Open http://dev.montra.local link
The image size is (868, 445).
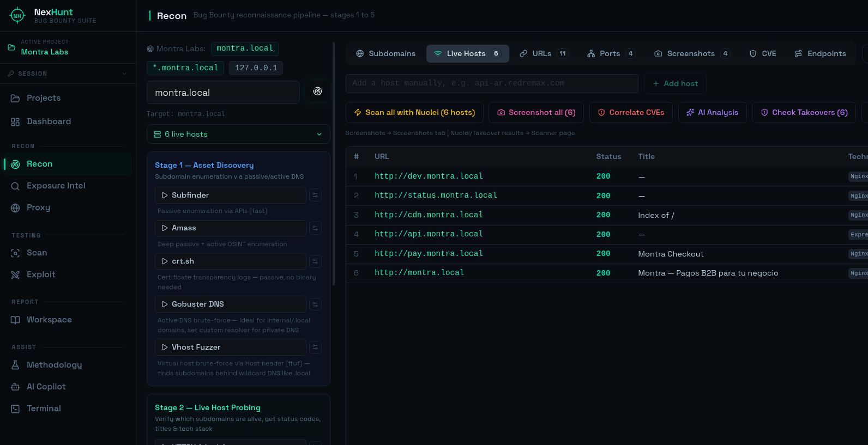tap(429, 176)
